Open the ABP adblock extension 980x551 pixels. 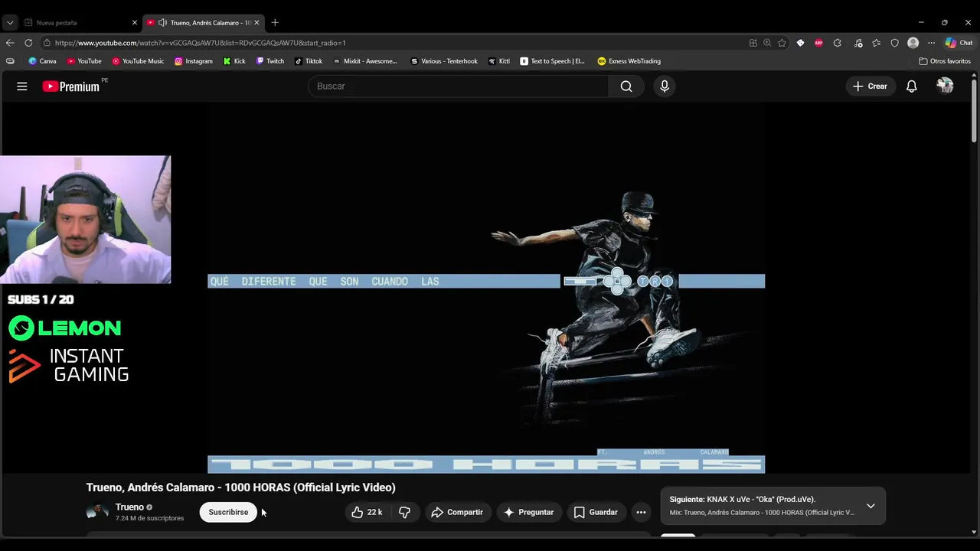[818, 43]
